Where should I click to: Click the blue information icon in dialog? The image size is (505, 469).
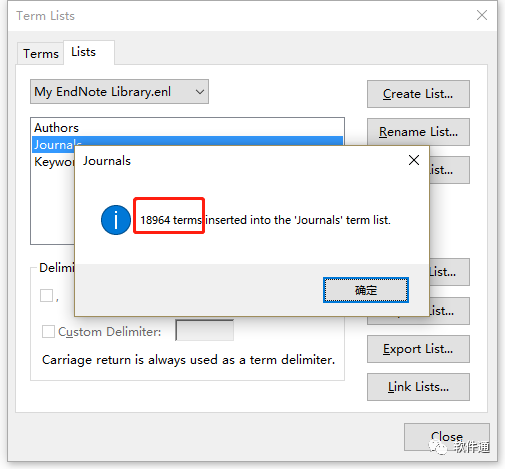[116, 220]
